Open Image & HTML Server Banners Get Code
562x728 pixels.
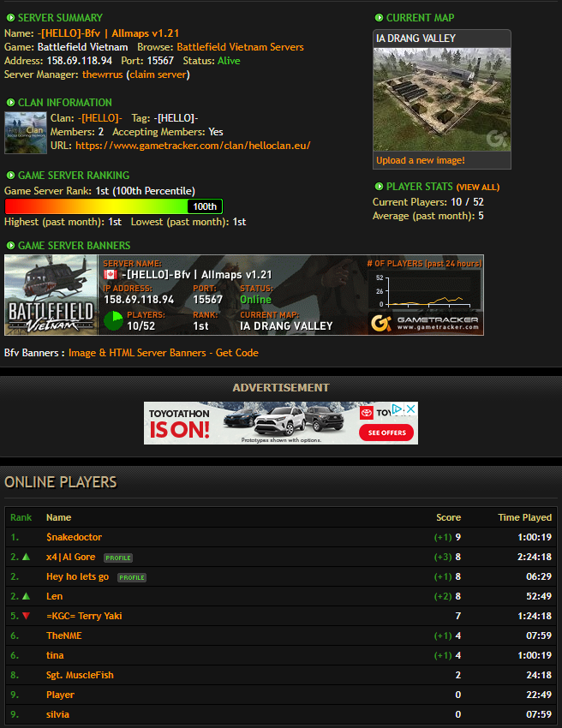[163, 353]
